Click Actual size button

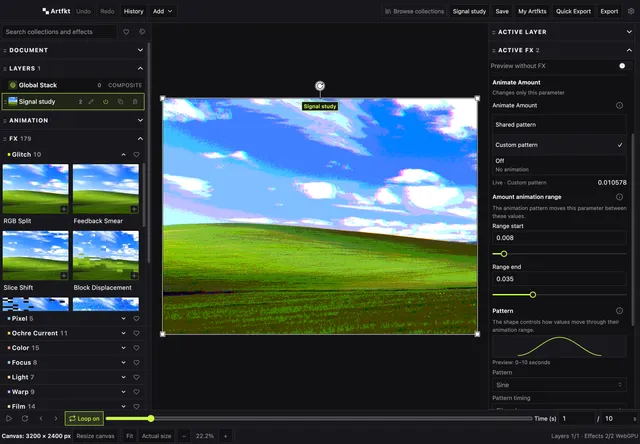click(156, 436)
